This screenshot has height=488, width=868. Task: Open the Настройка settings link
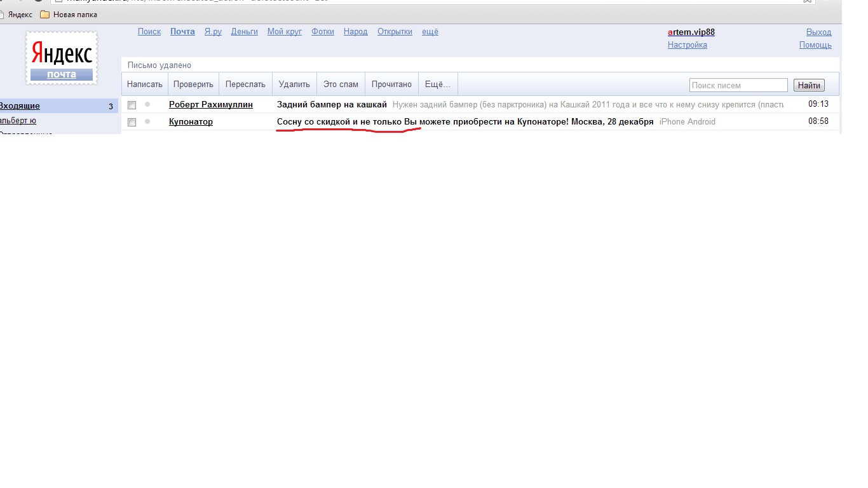(688, 45)
